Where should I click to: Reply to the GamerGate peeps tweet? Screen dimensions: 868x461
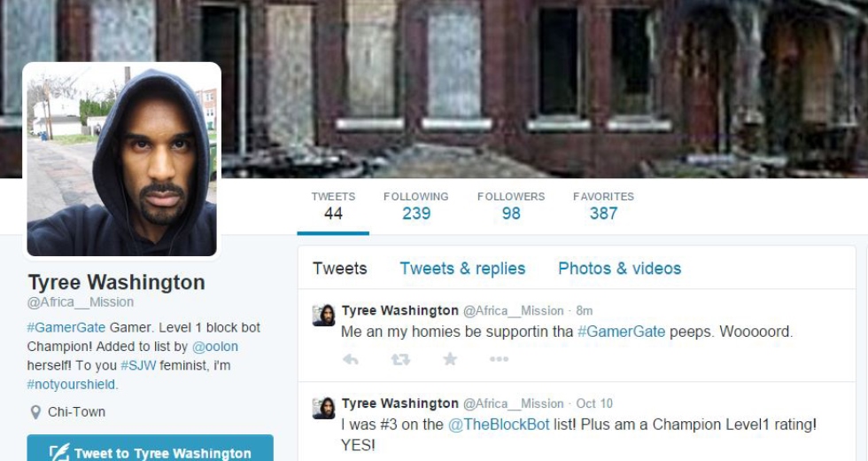pyautogui.click(x=351, y=360)
